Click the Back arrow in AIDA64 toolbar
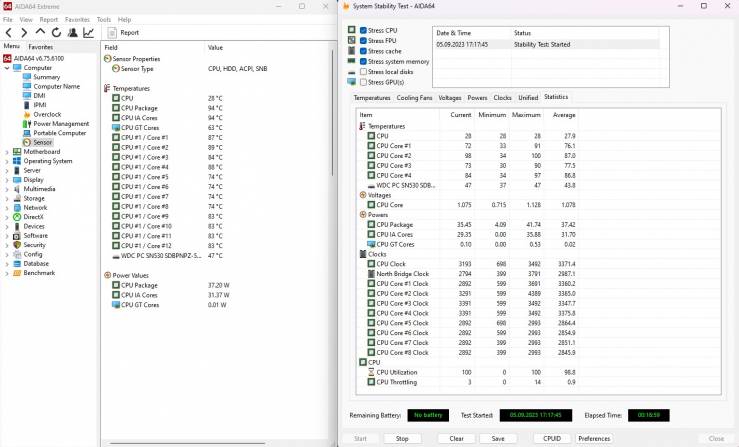 click(x=8, y=33)
